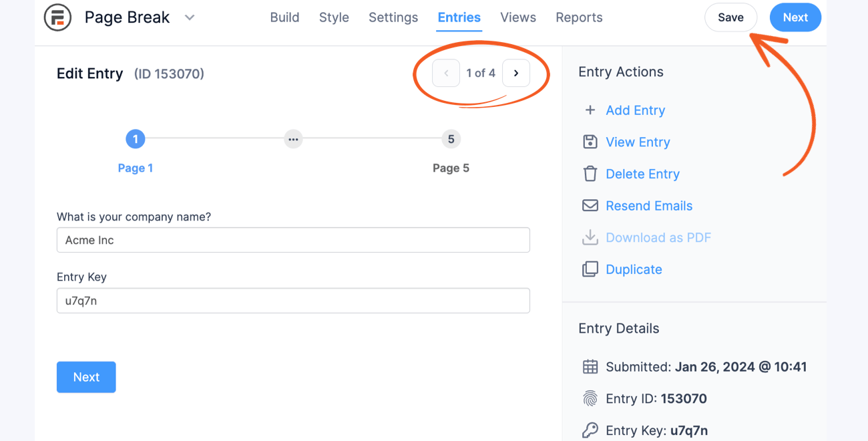Open the Page Break form dropdown
Viewport: 868px width, 441px height.
click(x=189, y=17)
